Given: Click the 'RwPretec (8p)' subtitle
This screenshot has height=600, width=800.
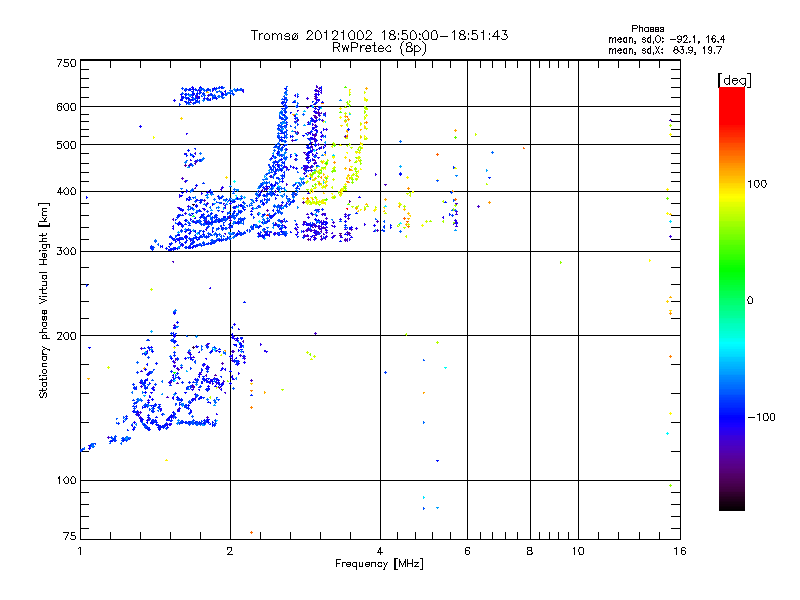Looking at the screenshot, I should (x=379, y=48).
